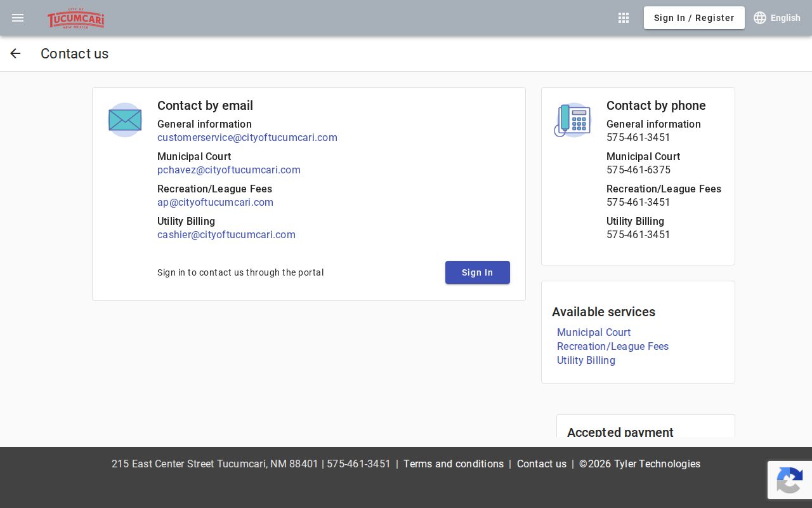This screenshot has width=812, height=508.
Task: Click the Available services heading
Action: click(603, 312)
